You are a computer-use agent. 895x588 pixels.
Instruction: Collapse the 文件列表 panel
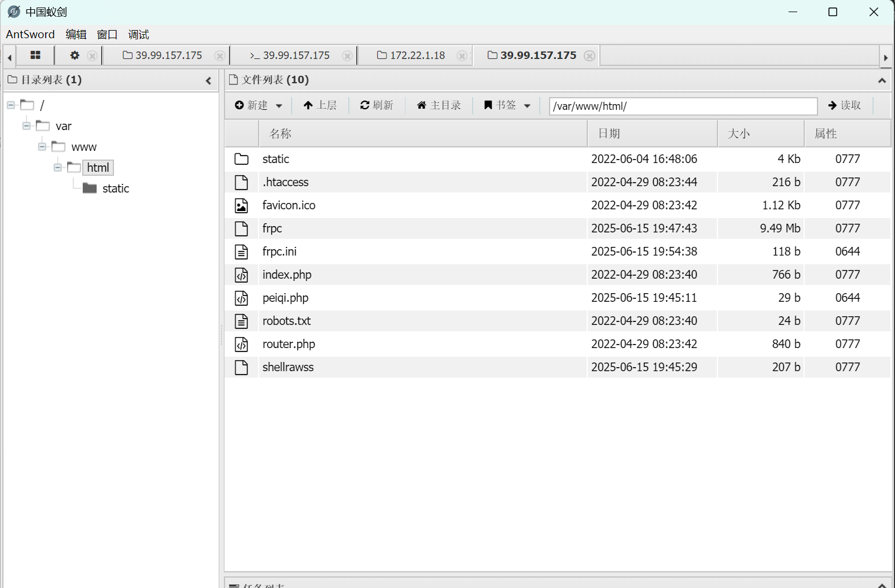(882, 81)
